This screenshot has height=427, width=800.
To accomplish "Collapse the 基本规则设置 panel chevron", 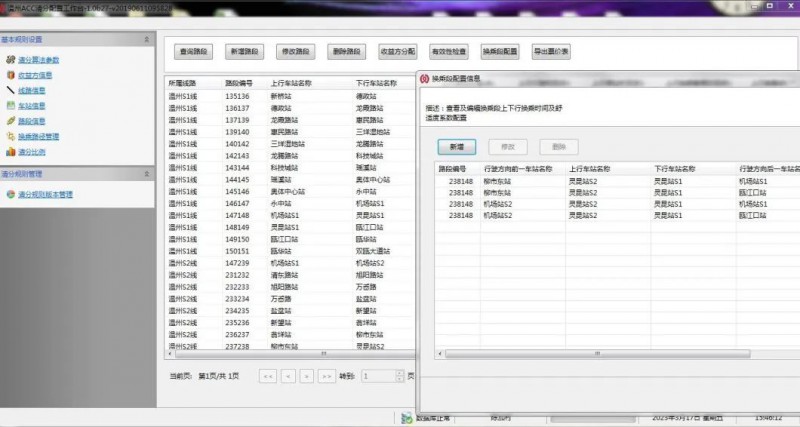I will point(148,40).
